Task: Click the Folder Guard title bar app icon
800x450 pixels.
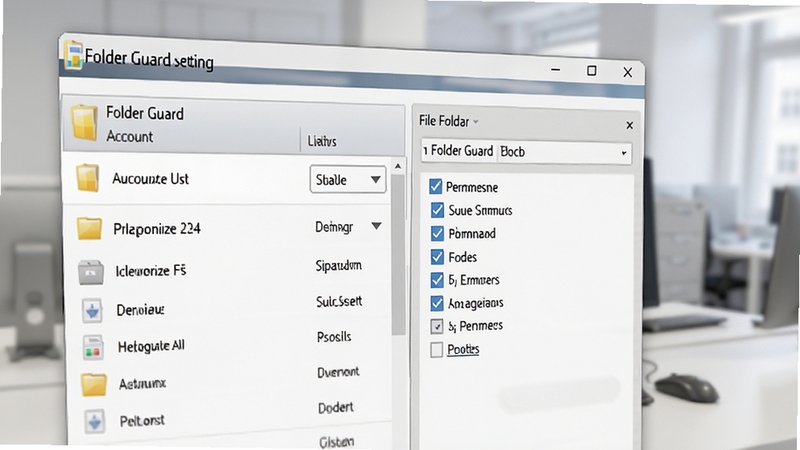Action: click(74, 54)
